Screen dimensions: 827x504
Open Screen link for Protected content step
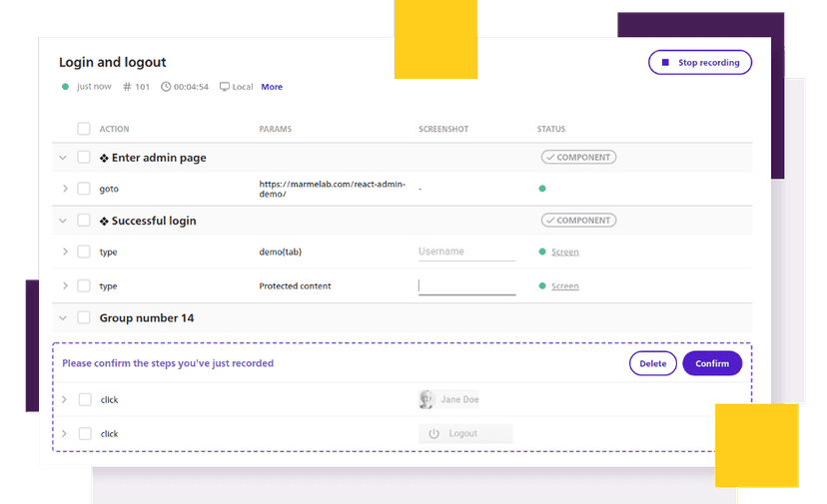click(565, 286)
